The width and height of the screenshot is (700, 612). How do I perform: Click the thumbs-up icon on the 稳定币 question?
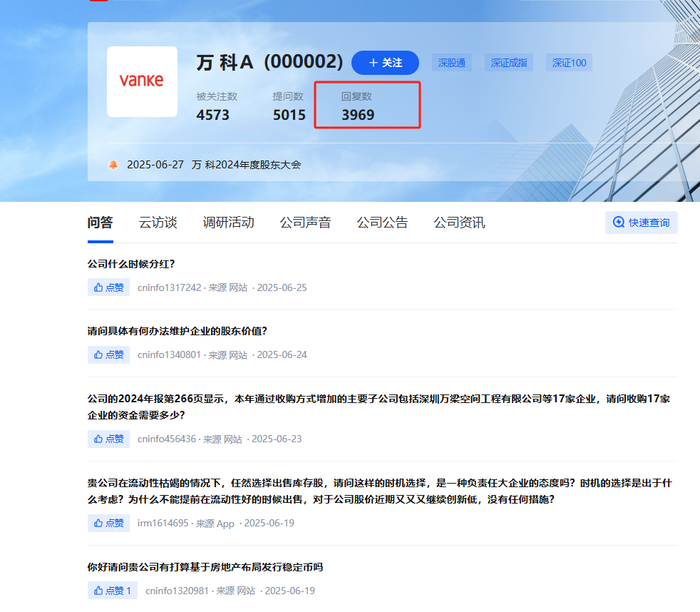[98, 590]
